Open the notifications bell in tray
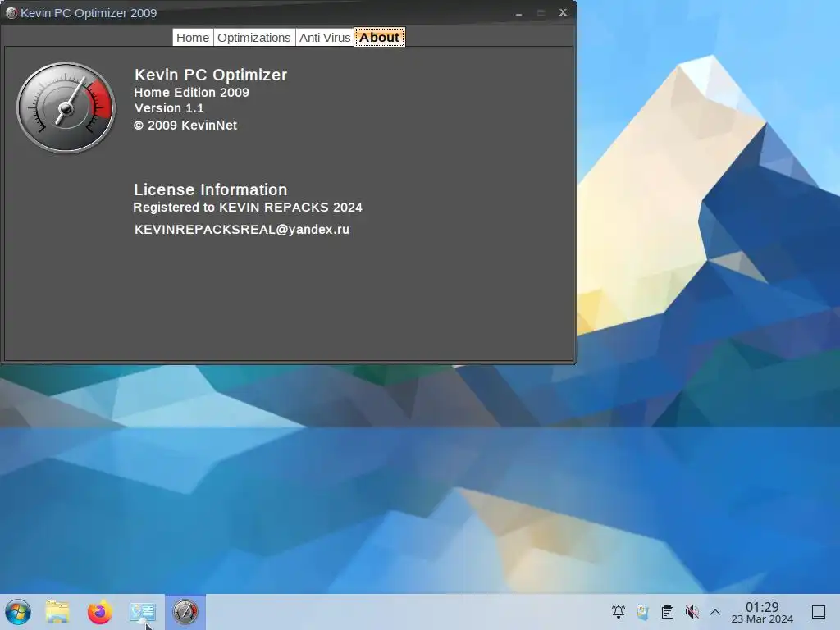 click(619, 612)
